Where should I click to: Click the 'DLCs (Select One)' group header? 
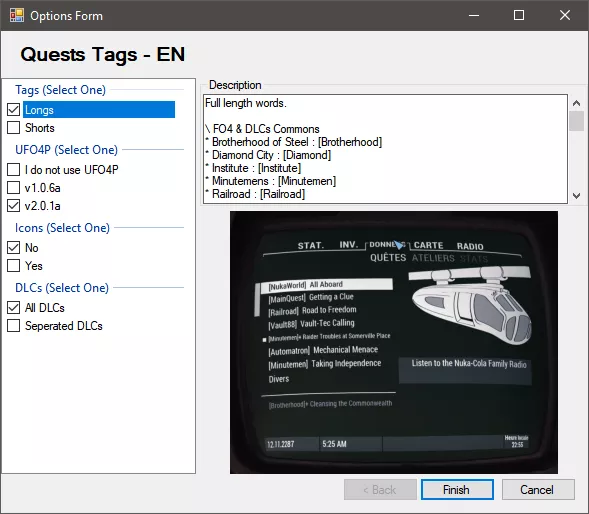point(62,288)
